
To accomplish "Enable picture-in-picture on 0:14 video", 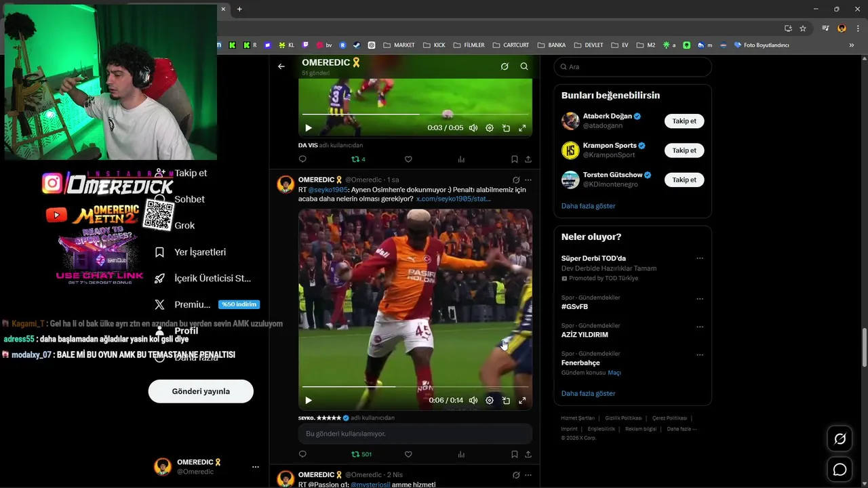I will (x=506, y=401).
